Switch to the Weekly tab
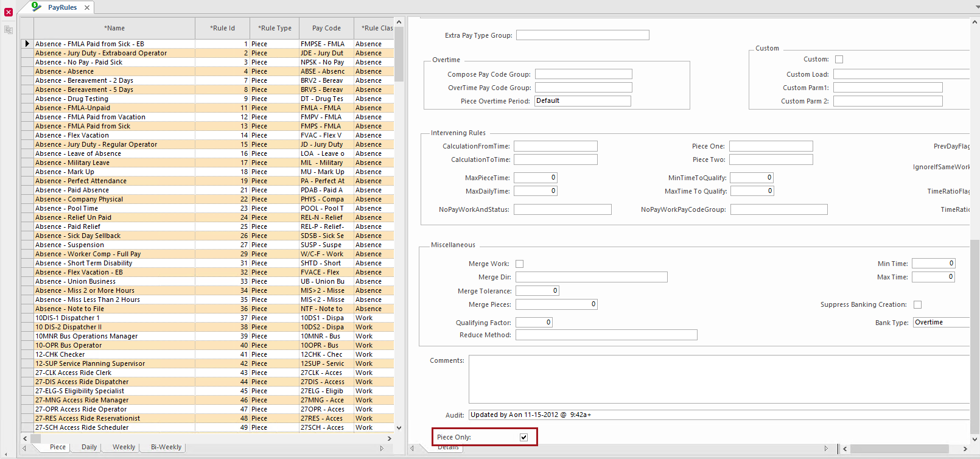Viewport: 980px width, 459px height. (124, 447)
